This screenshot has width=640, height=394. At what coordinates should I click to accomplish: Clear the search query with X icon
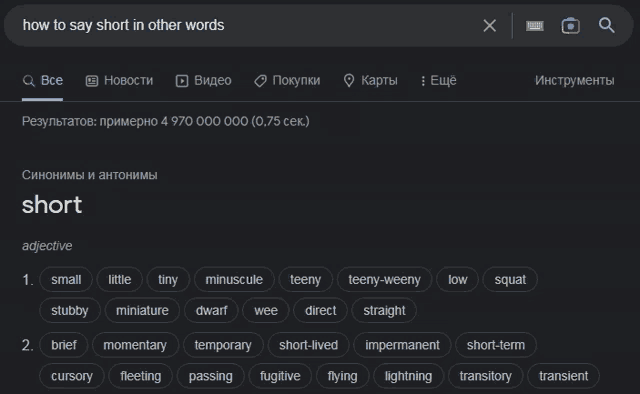[489, 26]
